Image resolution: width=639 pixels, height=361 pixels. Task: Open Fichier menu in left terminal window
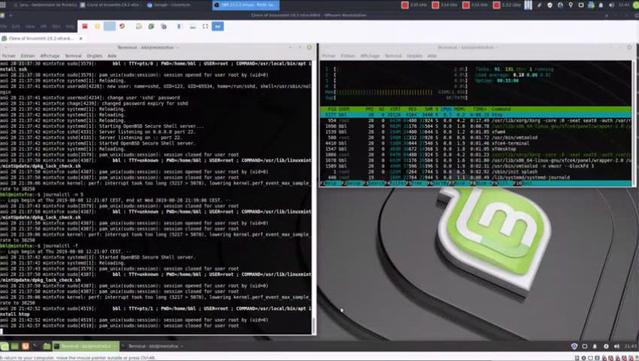pyautogui.click(x=9, y=56)
